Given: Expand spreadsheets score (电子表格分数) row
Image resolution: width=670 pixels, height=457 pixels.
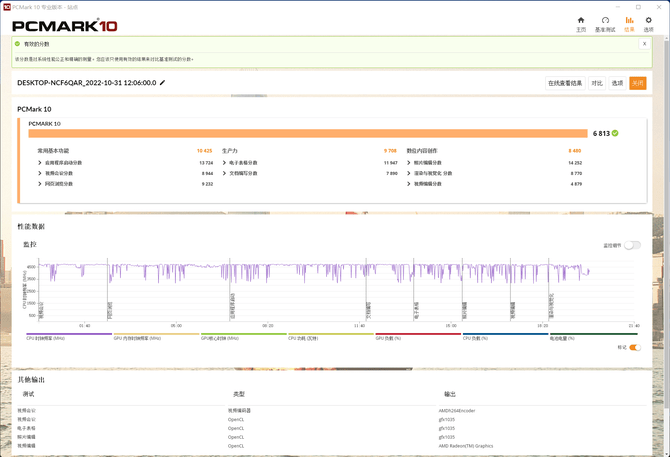Looking at the screenshot, I should 225,162.
